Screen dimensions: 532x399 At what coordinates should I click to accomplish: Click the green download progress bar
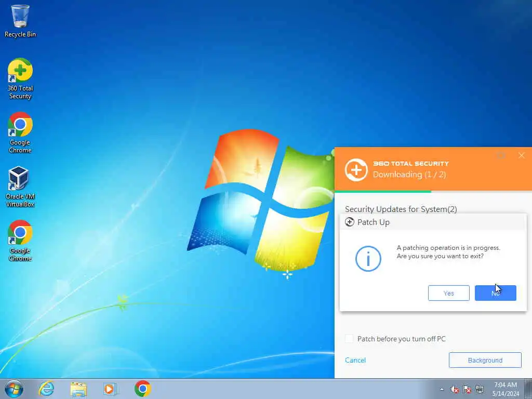click(383, 192)
